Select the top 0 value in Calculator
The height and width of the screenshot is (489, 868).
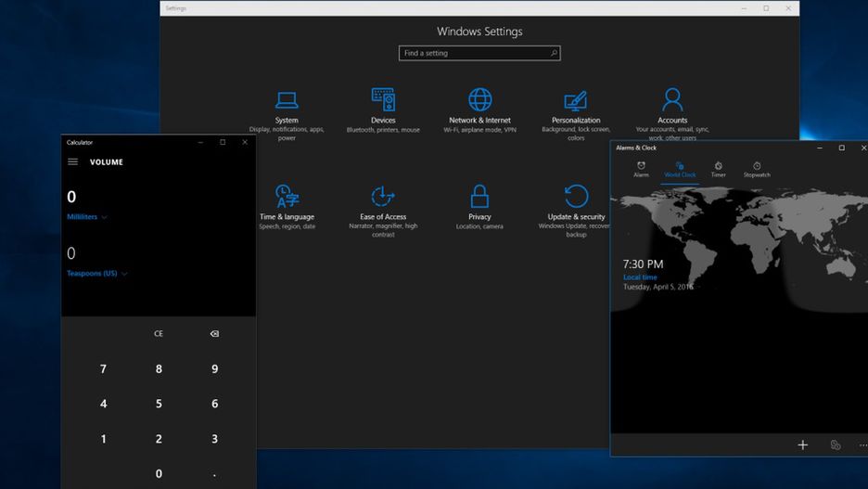tap(71, 197)
